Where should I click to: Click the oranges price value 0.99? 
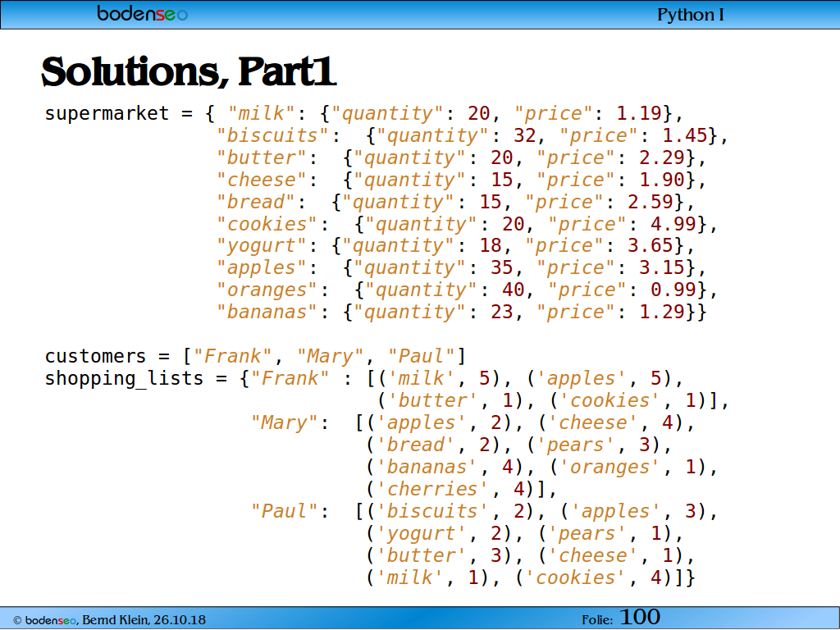pyautogui.click(x=674, y=290)
